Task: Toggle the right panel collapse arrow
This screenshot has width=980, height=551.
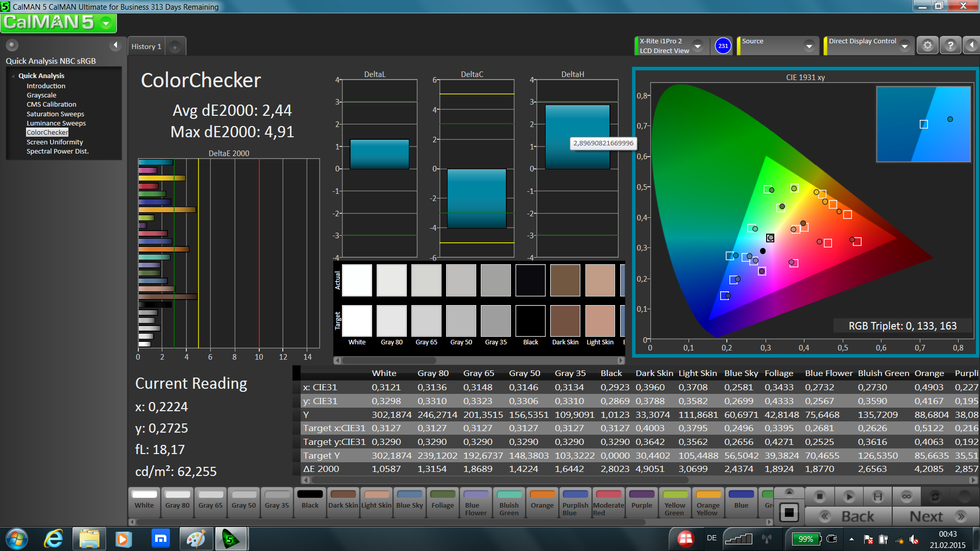Action: [x=971, y=45]
